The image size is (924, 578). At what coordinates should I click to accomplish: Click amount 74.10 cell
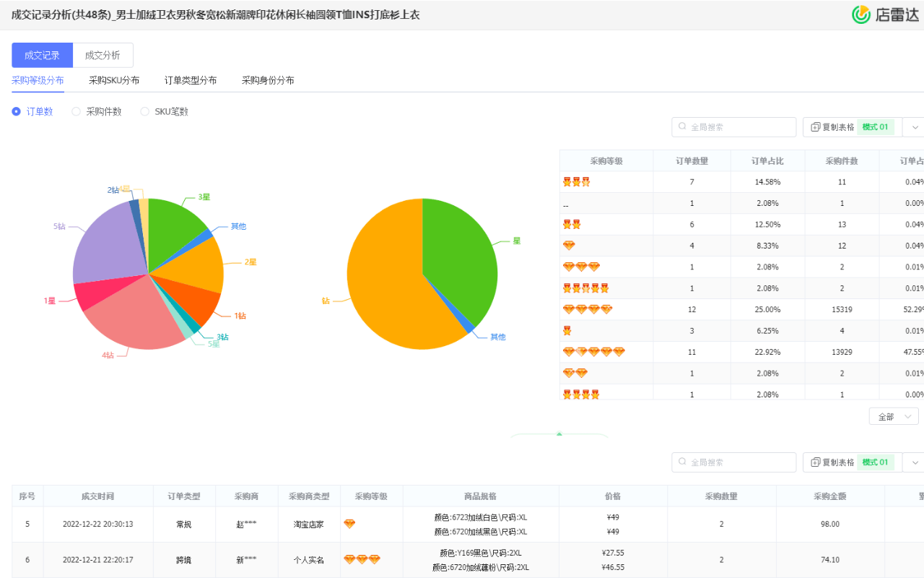tap(830, 559)
